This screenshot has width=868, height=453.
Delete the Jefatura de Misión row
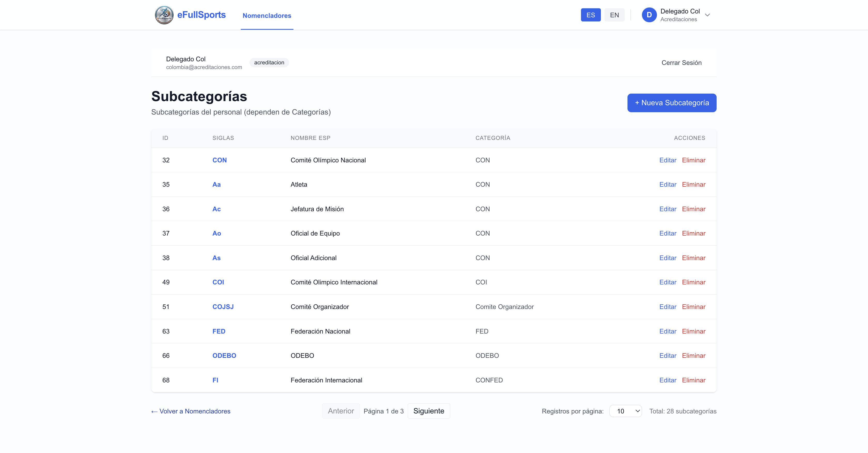pyautogui.click(x=693, y=209)
